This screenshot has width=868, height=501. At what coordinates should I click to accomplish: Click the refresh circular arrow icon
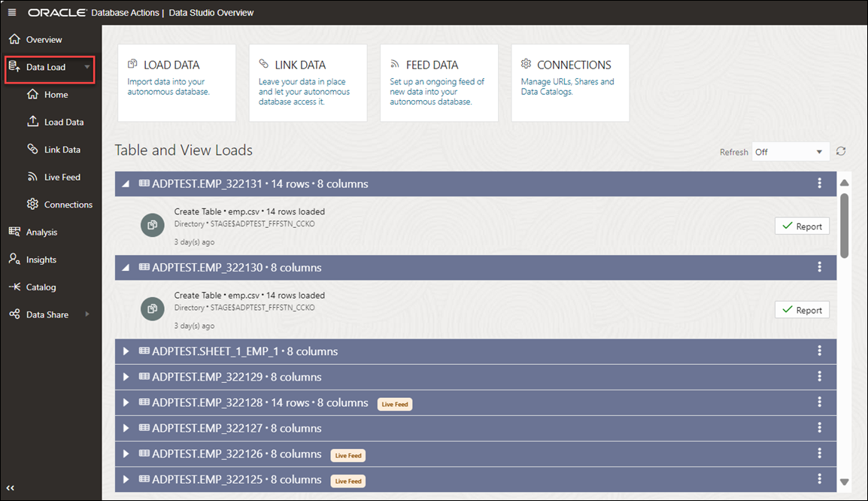[x=841, y=151]
